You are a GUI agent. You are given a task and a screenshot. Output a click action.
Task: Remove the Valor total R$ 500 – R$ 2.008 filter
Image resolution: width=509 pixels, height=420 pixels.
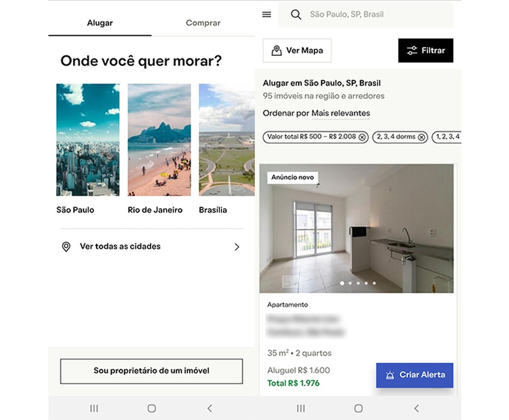pos(361,137)
